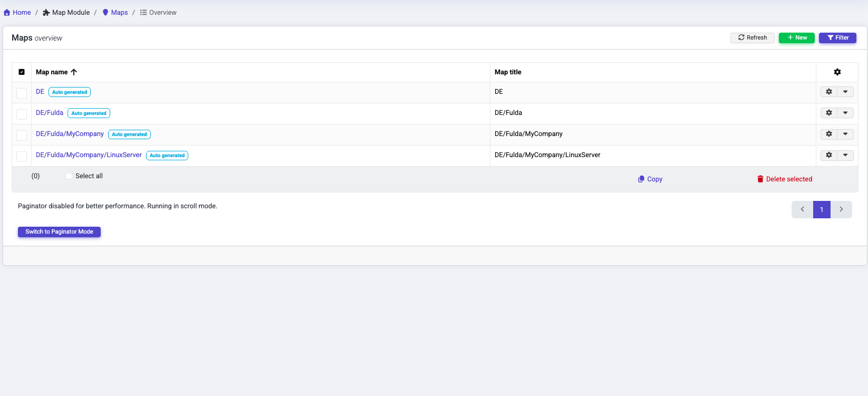Go to next page using right chevron
Viewport: 868px width, 396px height.
[x=841, y=209]
